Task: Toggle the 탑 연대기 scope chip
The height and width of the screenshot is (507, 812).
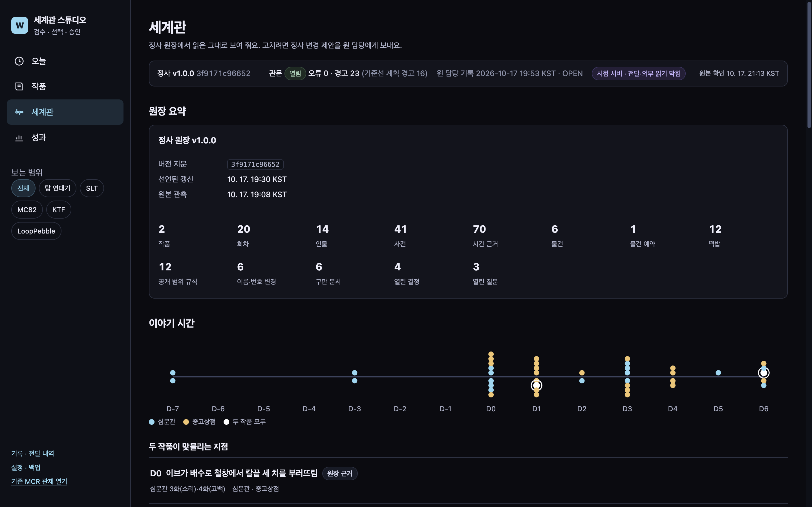Action: (58, 188)
